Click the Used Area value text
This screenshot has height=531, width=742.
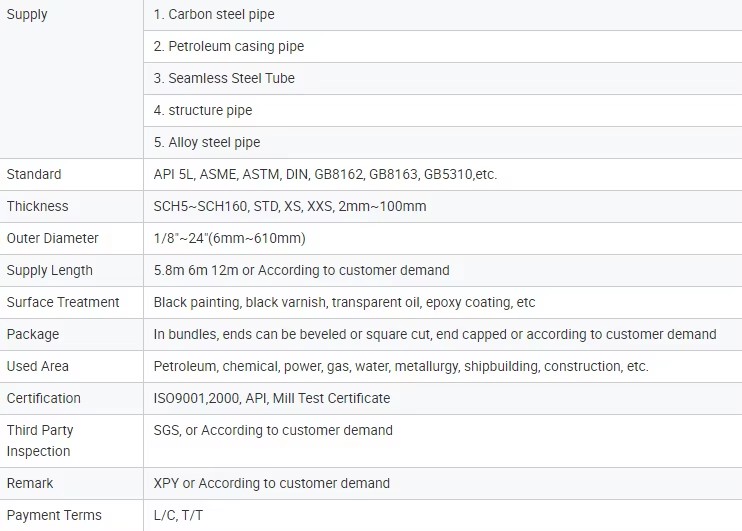pyautogui.click(x=401, y=366)
